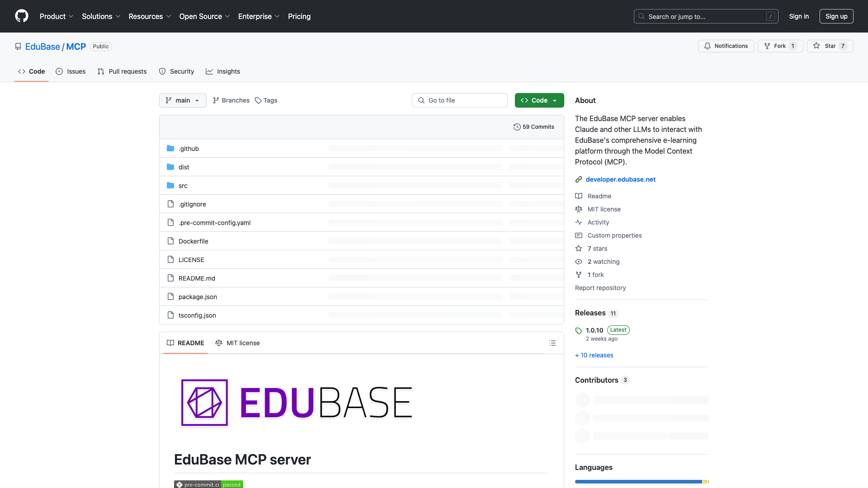Show the 10 additional releases
The width and height of the screenshot is (868, 488).
coord(594,355)
